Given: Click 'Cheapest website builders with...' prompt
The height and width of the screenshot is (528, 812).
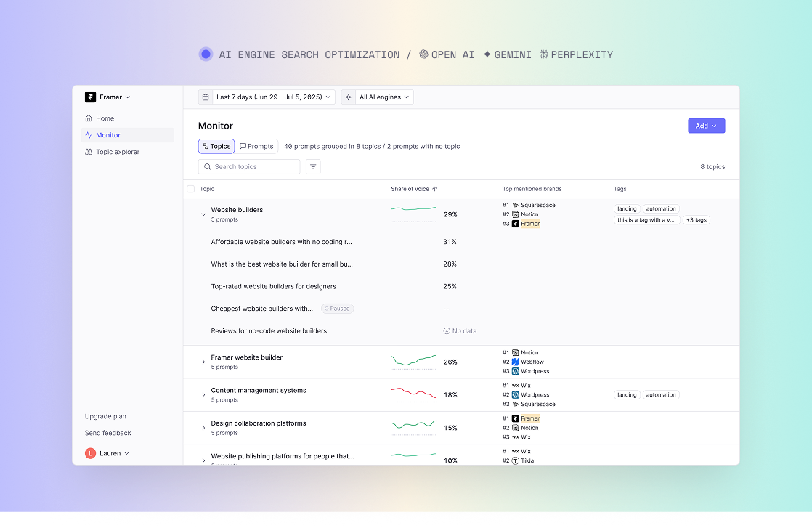Looking at the screenshot, I should (262, 309).
